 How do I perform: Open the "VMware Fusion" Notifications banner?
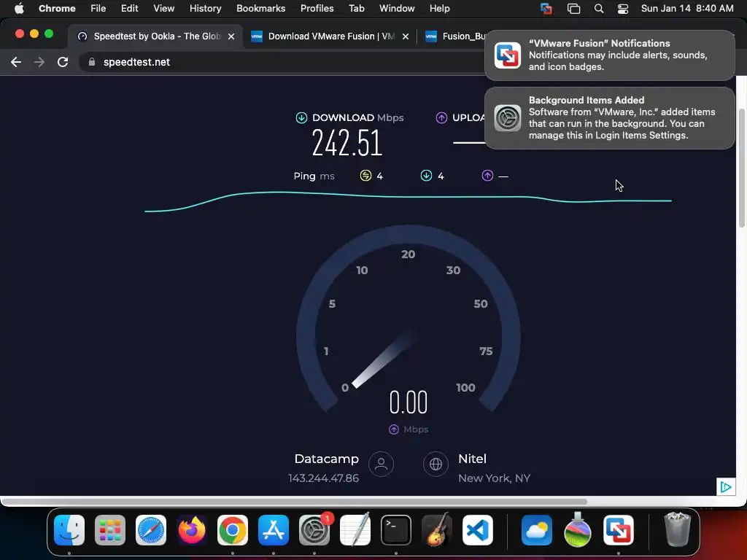(610, 55)
